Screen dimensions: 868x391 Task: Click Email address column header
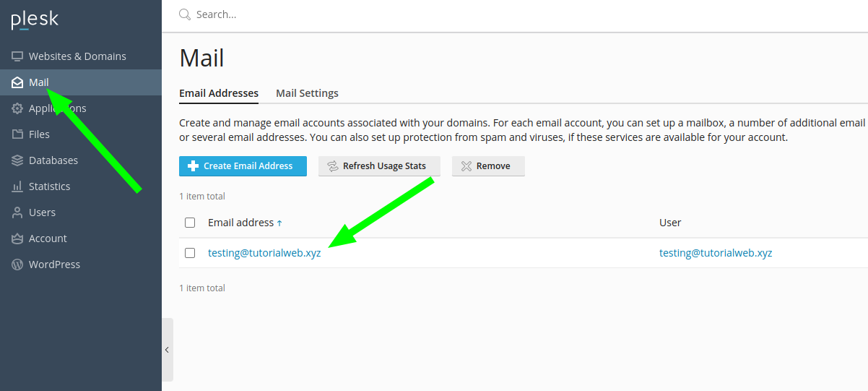click(x=240, y=223)
